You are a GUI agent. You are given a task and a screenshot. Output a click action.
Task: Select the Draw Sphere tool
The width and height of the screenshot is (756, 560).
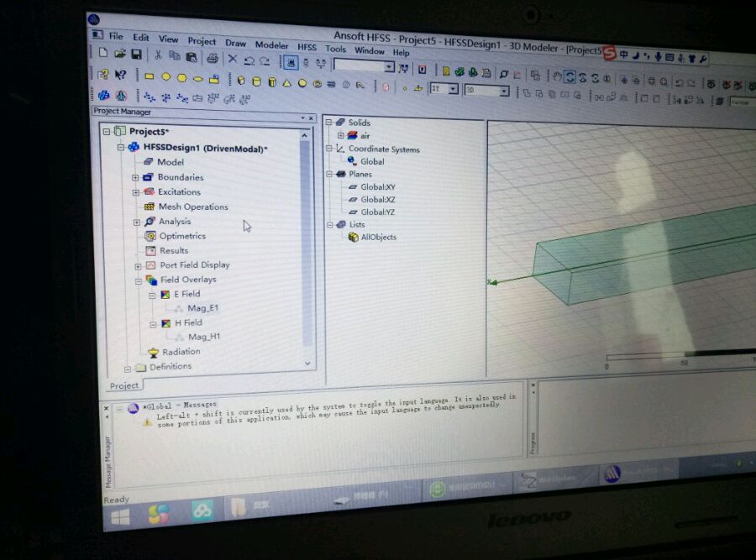302,83
